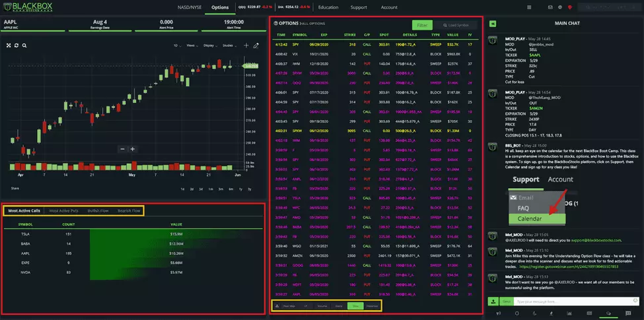Open the emoji picker in message box

[x=637, y=302]
